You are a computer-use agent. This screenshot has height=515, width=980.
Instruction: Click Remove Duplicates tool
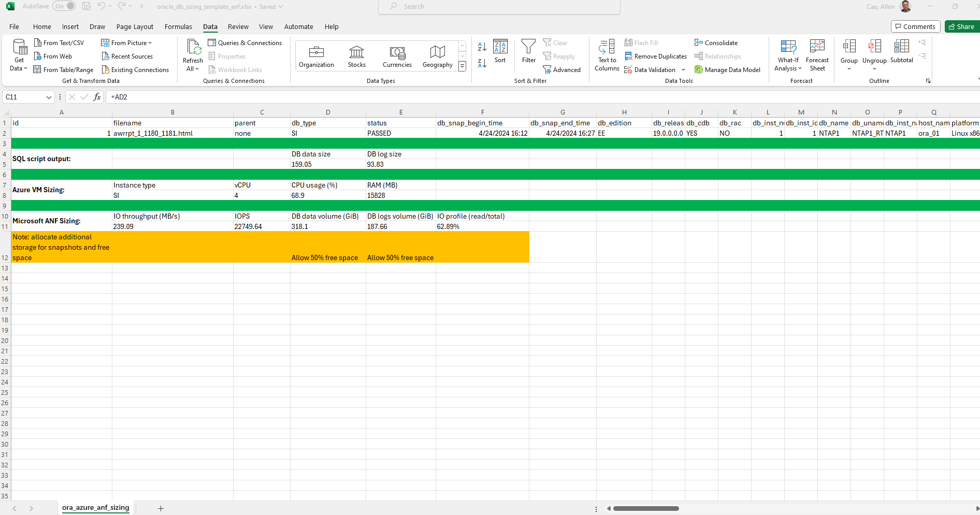click(x=656, y=56)
